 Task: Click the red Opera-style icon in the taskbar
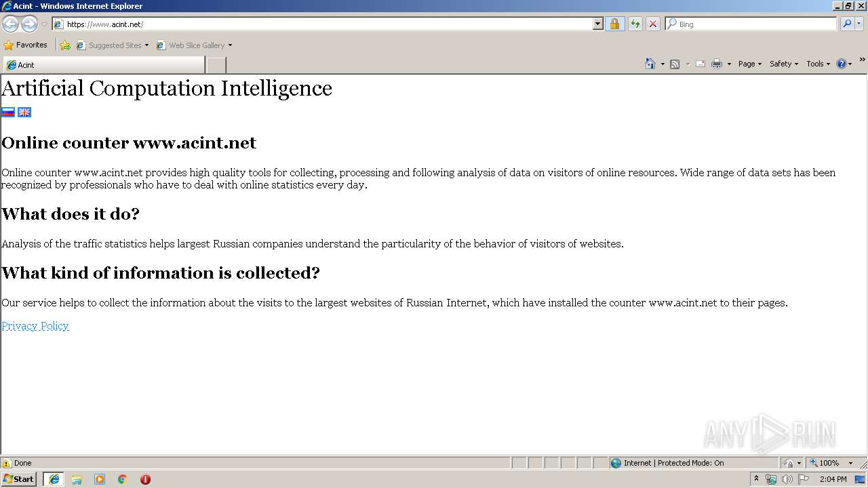[145, 479]
